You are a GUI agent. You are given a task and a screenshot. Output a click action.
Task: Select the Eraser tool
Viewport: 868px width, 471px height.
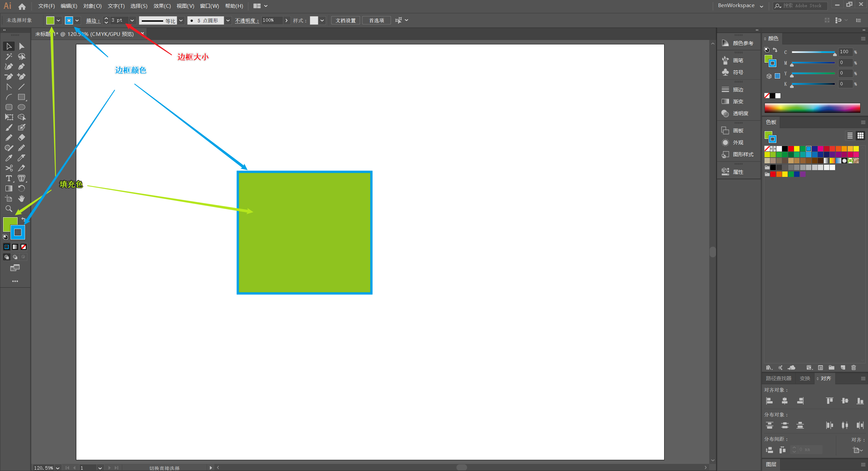[x=21, y=138]
